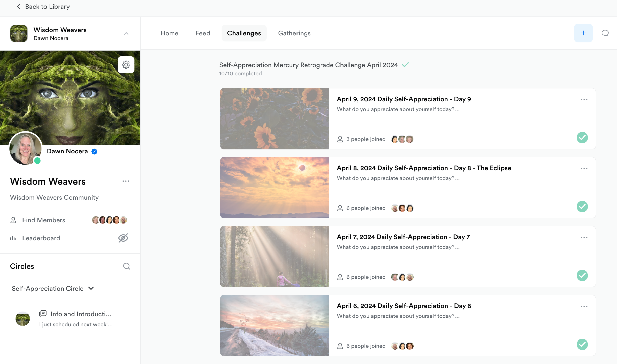This screenshot has height=364, width=617.
Task: Open Day 8 eclipse sunset thumbnail
Action: pyautogui.click(x=275, y=188)
